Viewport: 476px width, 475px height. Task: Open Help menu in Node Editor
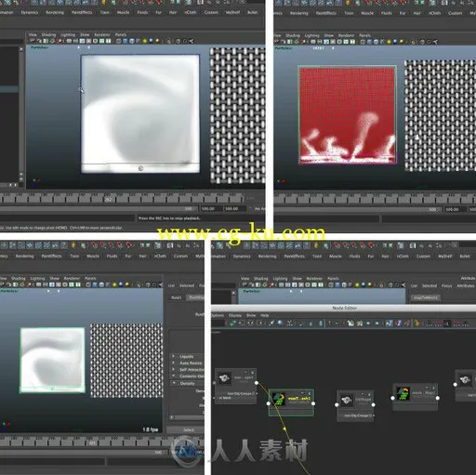click(264, 315)
